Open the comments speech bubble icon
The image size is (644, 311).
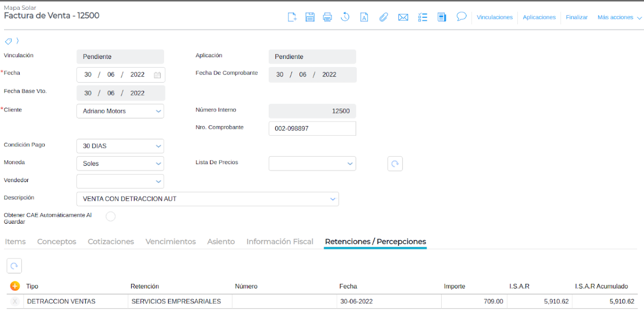[x=461, y=17]
